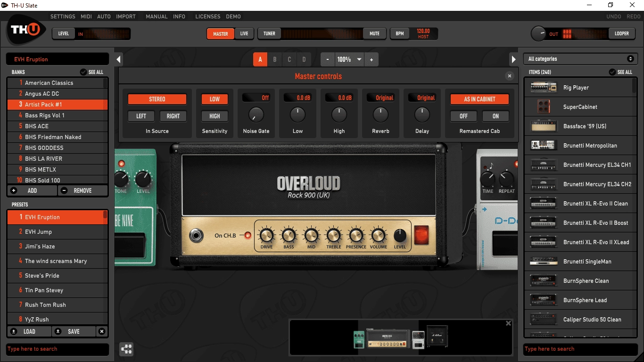The image size is (644, 362).
Task: Select Brunetti XL R-Evo II XLead icon
Action: (x=543, y=242)
